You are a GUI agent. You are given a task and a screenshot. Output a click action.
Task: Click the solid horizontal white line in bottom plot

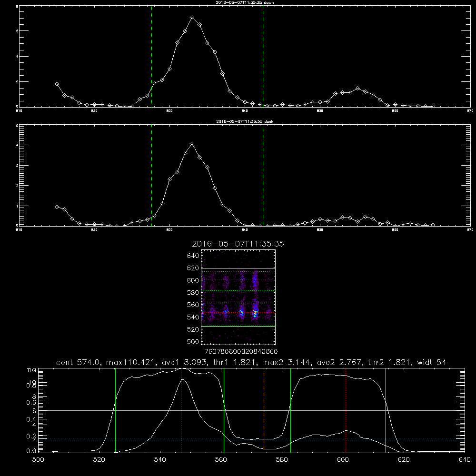click(251, 410)
